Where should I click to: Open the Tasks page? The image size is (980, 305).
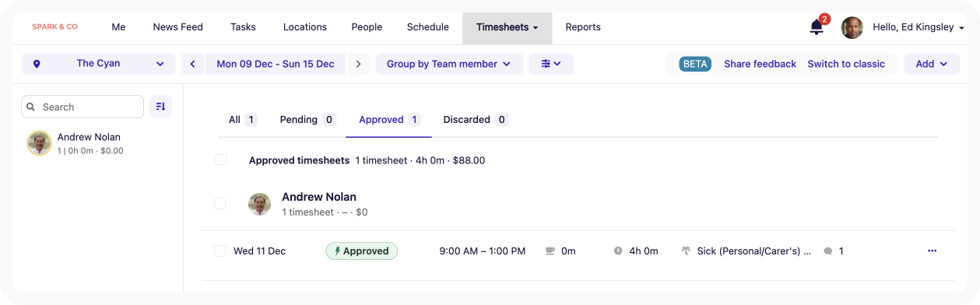coord(244,27)
